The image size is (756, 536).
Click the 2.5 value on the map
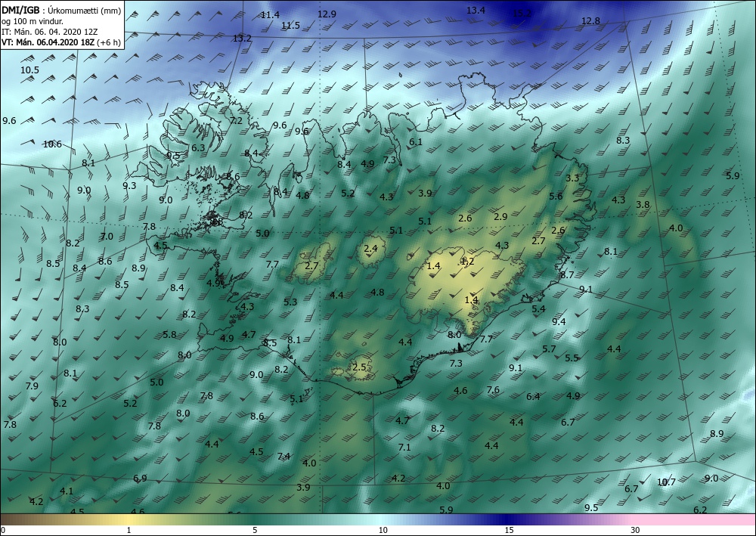click(359, 367)
